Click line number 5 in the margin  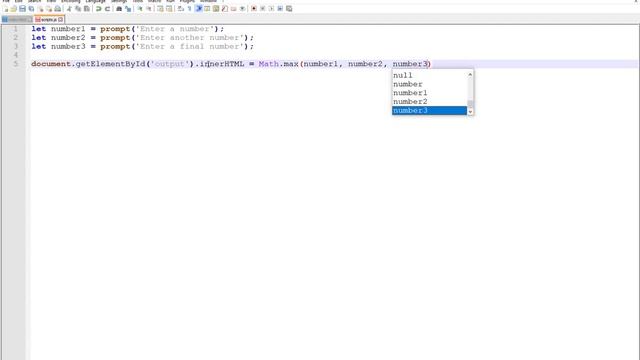(x=16, y=64)
